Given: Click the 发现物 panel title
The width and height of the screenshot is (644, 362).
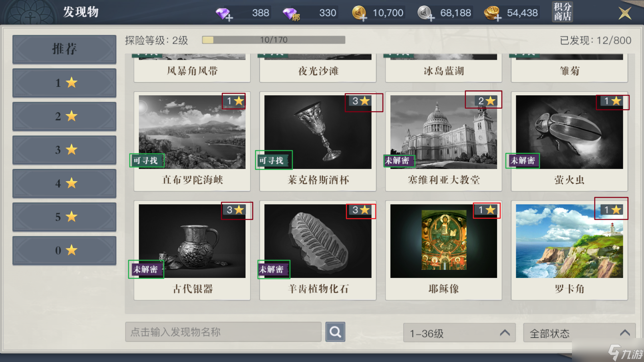Looking at the screenshot, I should [81, 12].
